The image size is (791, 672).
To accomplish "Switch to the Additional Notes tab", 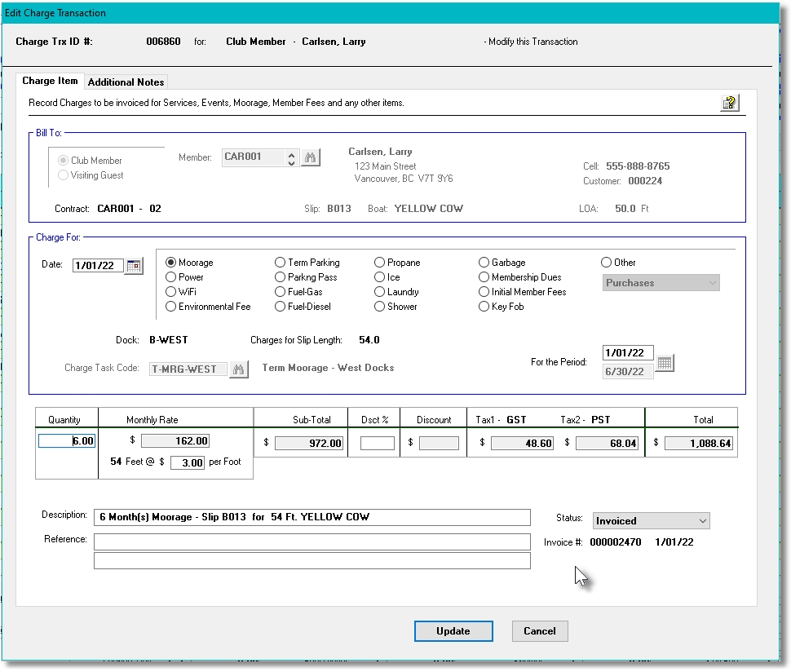I will coord(126,82).
